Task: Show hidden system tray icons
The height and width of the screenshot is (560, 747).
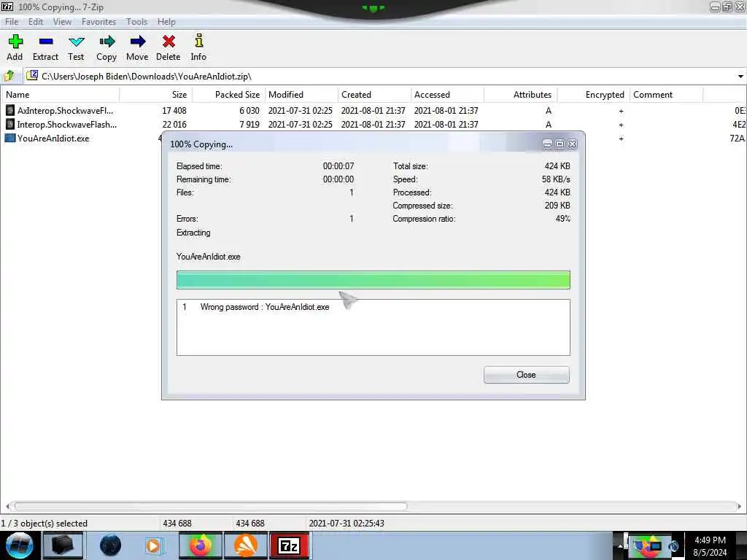Action: (620, 547)
